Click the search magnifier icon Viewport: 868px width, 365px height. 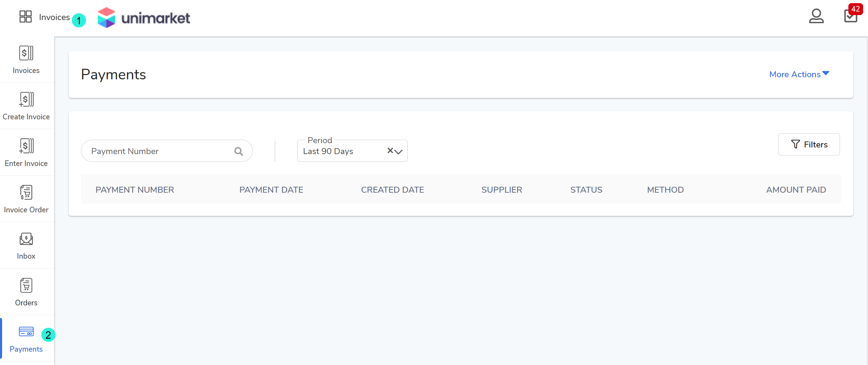[x=239, y=151]
